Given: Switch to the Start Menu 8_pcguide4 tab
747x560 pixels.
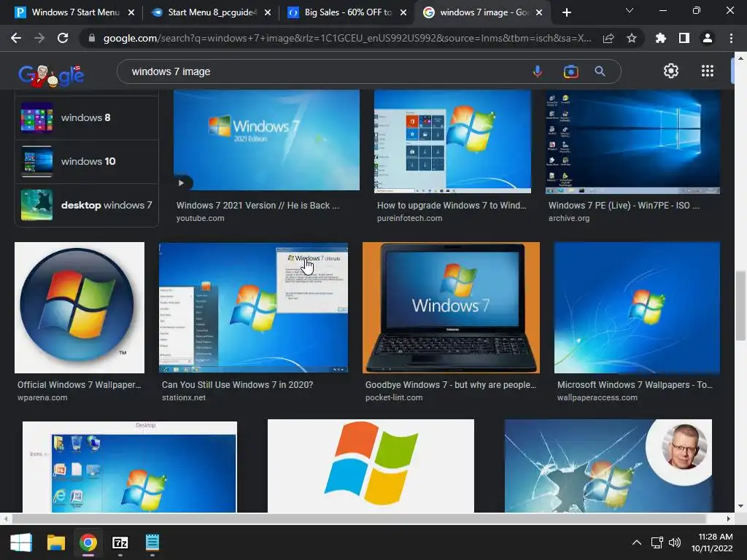Looking at the screenshot, I should pos(211,12).
